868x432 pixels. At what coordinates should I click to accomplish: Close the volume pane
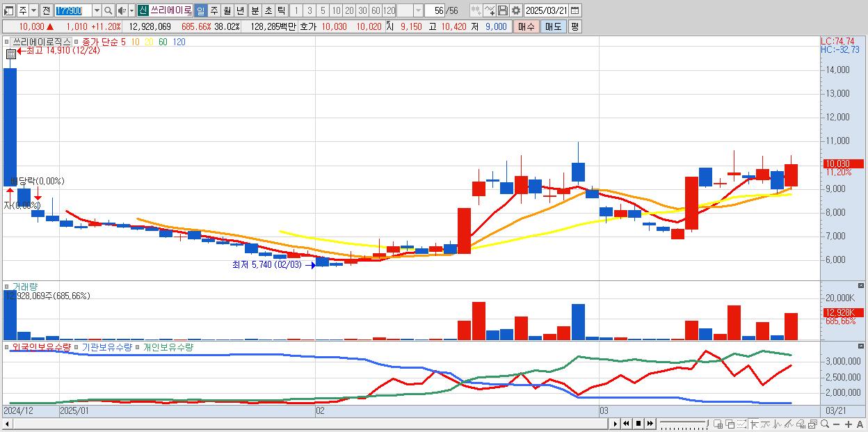862,285
